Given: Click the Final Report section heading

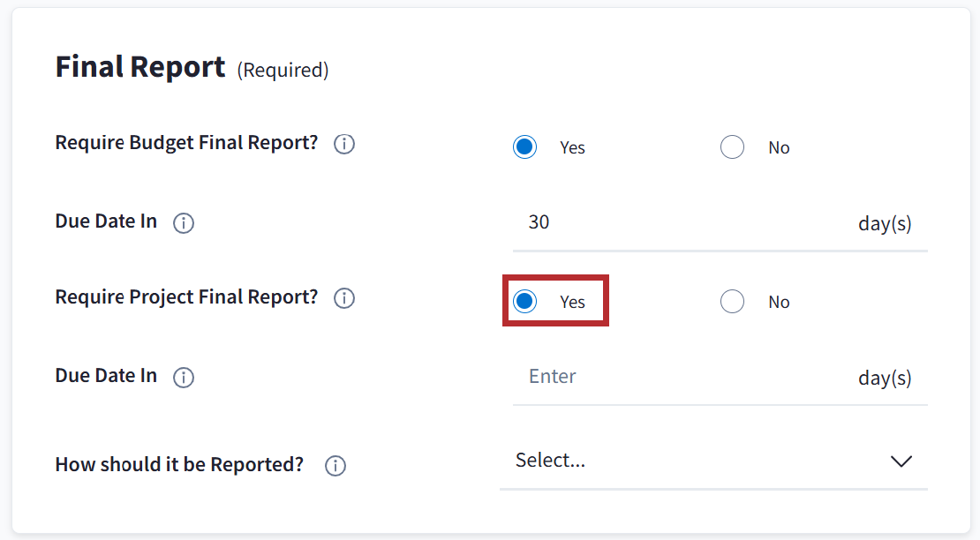Looking at the screenshot, I should tap(140, 67).
